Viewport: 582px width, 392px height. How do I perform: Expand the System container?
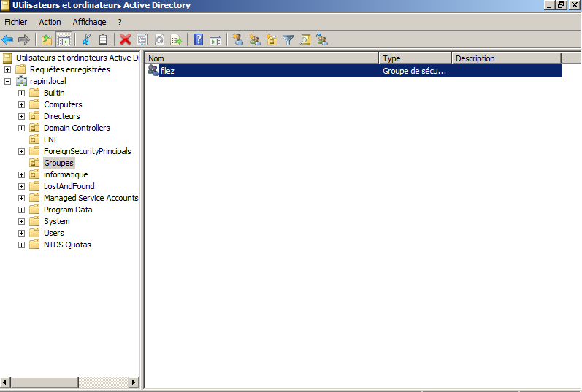[21, 222]
